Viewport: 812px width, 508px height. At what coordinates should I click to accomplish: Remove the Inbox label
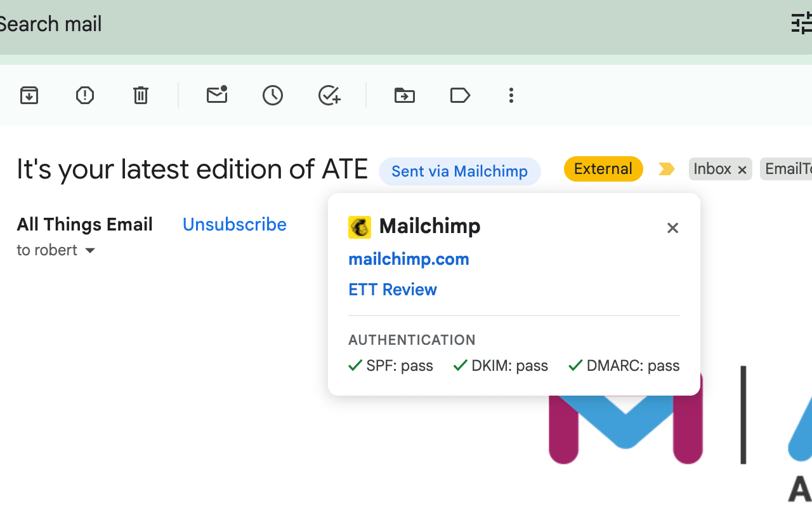[742, 169]
